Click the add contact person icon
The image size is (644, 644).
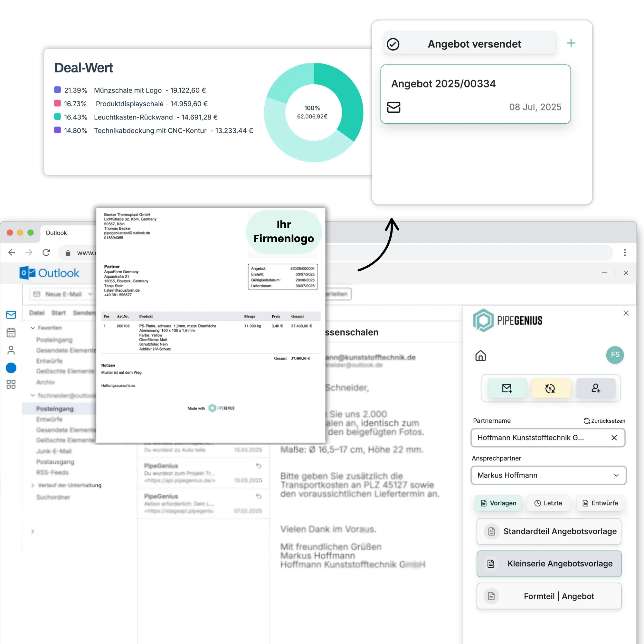click(x=595, y=388)
